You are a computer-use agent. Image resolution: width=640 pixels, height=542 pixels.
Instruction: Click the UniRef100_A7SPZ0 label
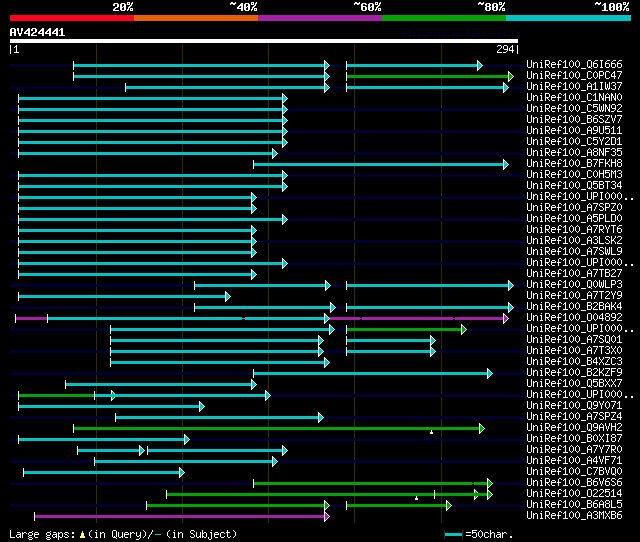(x=574, y=207)
